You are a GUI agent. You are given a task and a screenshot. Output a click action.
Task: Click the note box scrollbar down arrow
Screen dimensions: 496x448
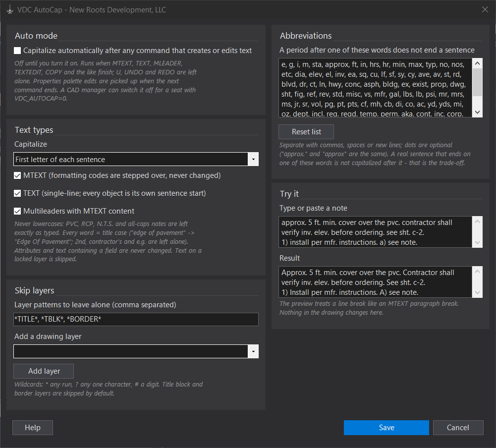[477, 243]
